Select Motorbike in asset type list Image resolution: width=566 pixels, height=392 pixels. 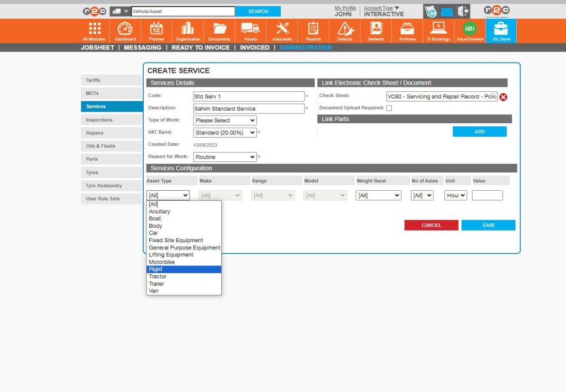point(184,262)
